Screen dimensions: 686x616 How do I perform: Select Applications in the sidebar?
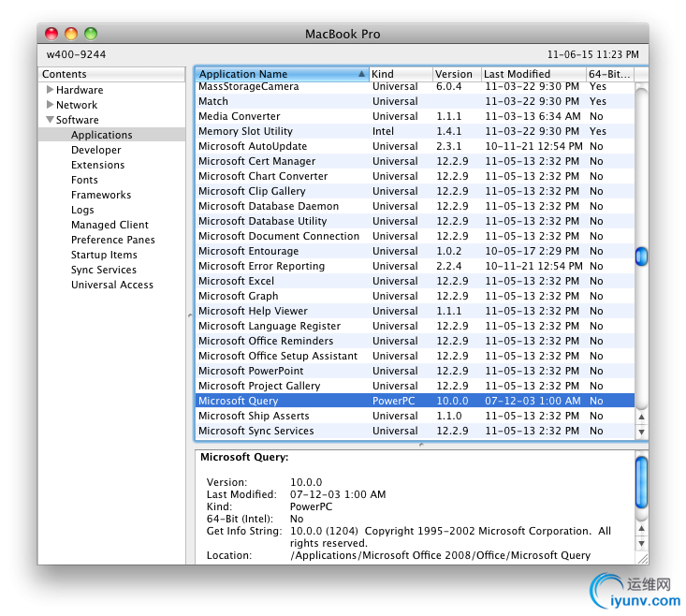click(x=111, y=135)
